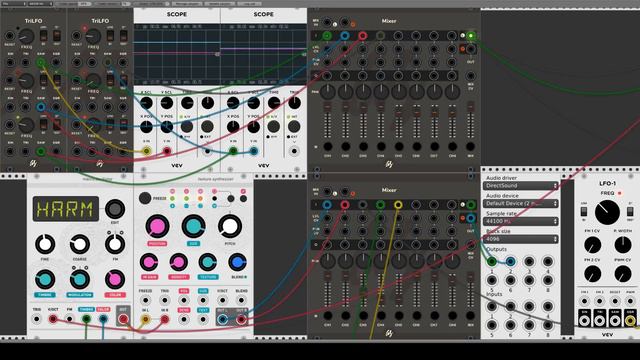The image size is (640, 360).
Task: Click the RESET input jack on LFO-1
Action: (615, 301)
